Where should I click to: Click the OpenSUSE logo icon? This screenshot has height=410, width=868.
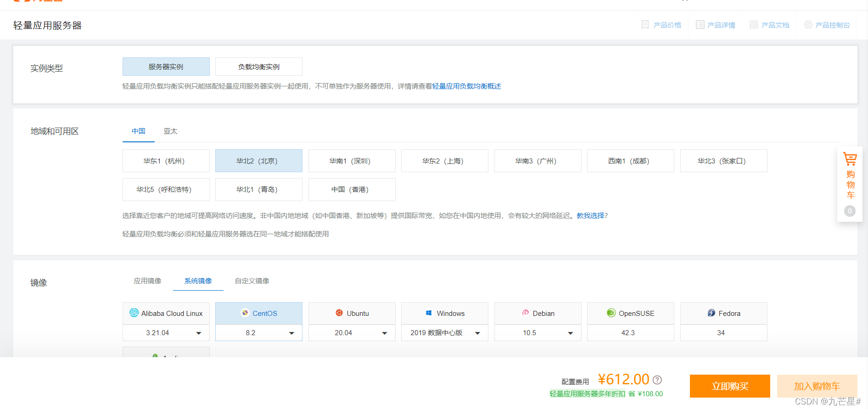[x=611, y=313]
